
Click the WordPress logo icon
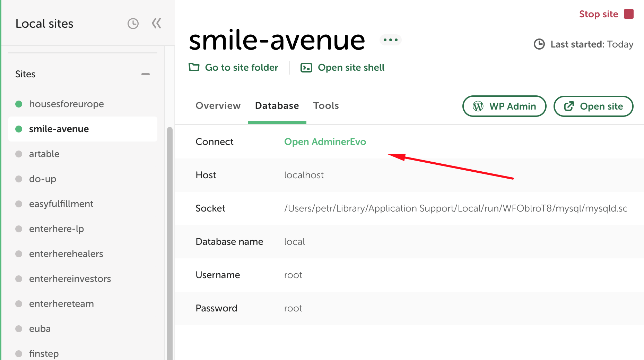tap(478, 106)
